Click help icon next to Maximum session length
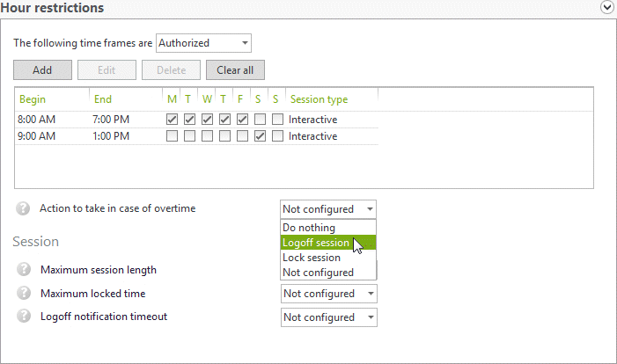617x364 pixels. click(24, 270)
